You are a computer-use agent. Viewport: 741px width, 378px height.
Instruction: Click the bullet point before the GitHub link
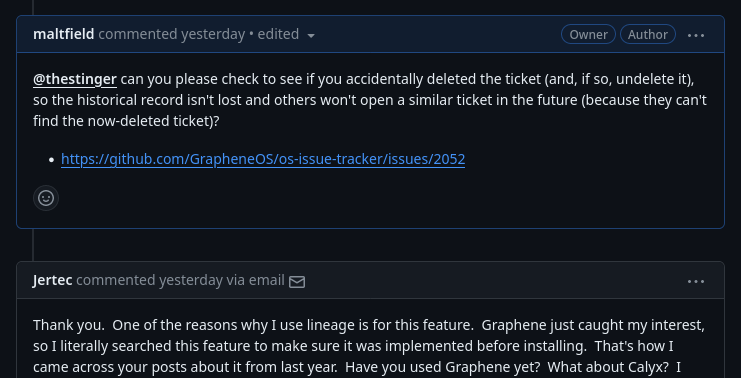point(52,160)
